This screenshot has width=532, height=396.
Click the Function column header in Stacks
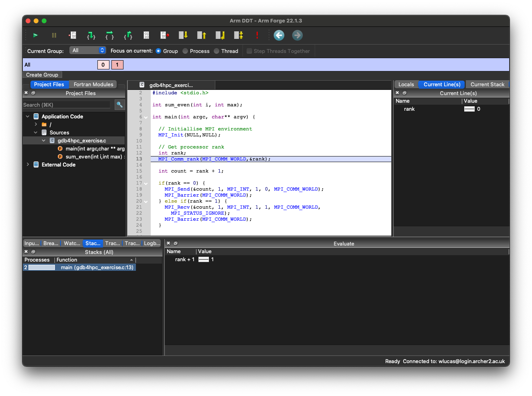pos(95,260)
